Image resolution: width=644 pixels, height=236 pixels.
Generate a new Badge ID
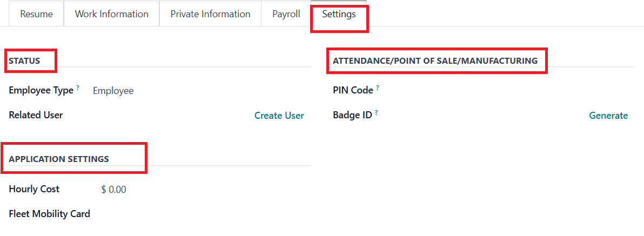(608, 116)
